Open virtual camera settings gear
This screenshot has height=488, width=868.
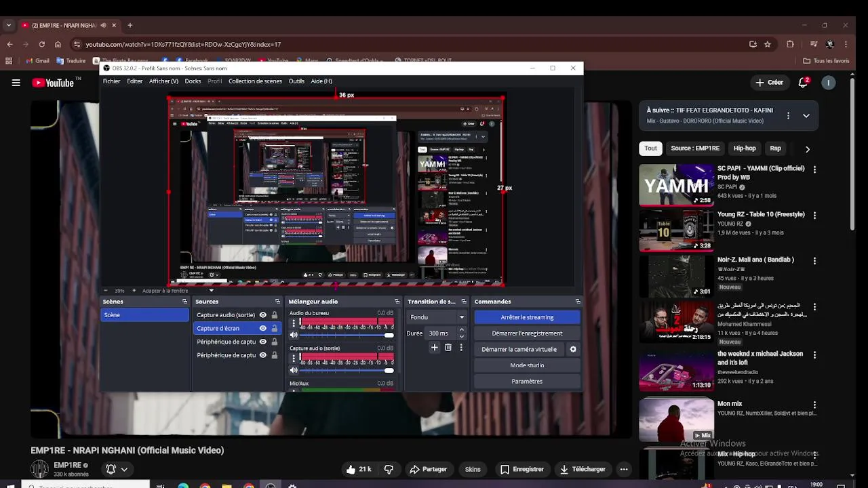pos(573,349)
